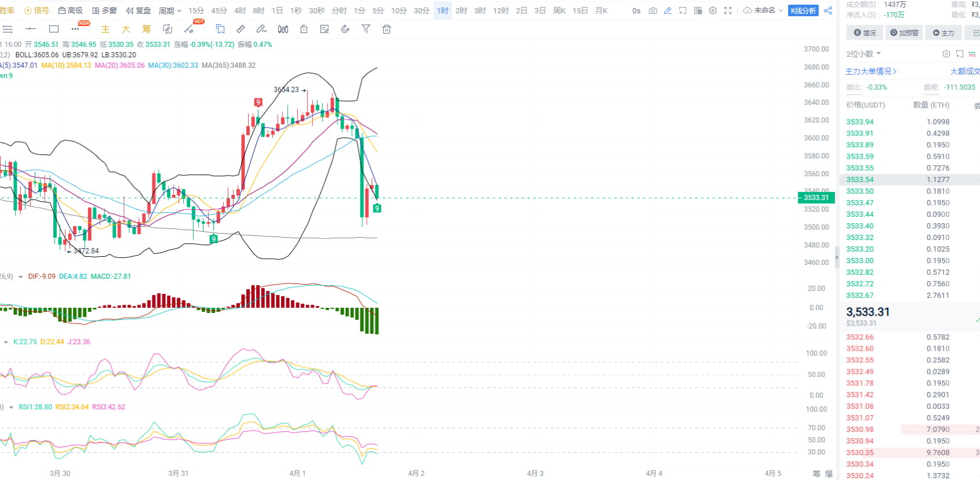Click the note edit icon in drawing toolbar
980x480 pixels.
[325, 29]
